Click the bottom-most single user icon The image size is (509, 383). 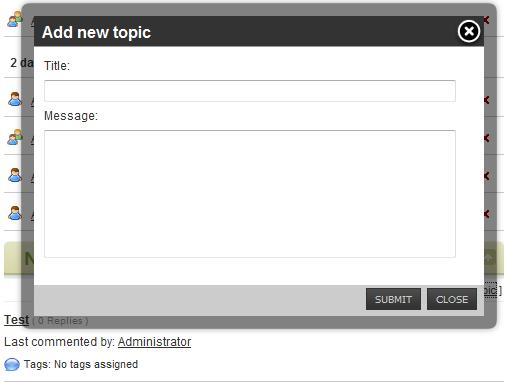[x=15, y=213]
